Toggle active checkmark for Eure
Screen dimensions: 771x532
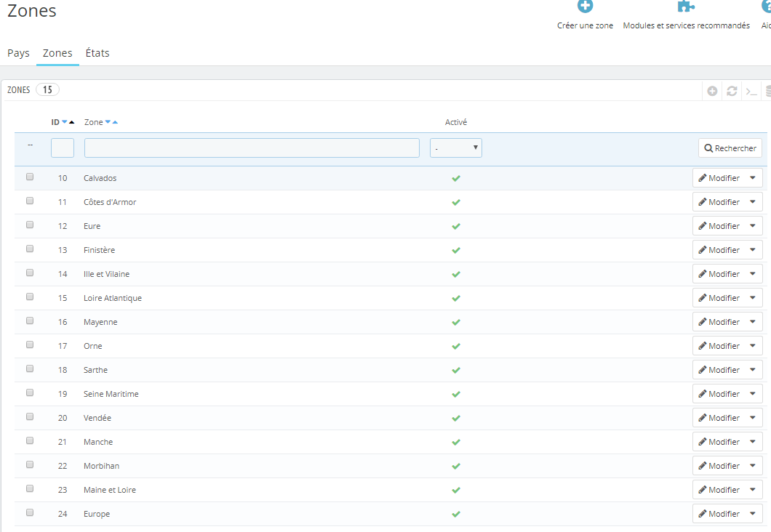pos(456,227)
